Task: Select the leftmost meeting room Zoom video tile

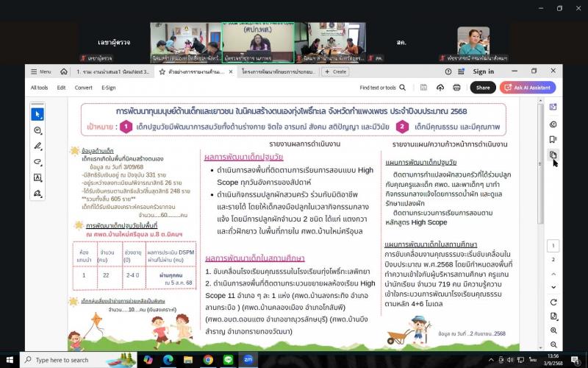Action: coord(185,43)
